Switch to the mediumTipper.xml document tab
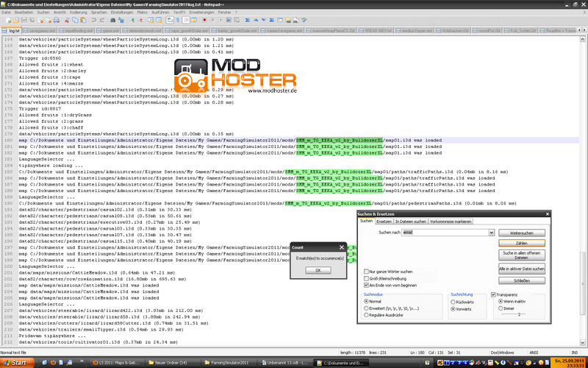The image size is (588, 368). pyautogui.click(x=414, y=31)
